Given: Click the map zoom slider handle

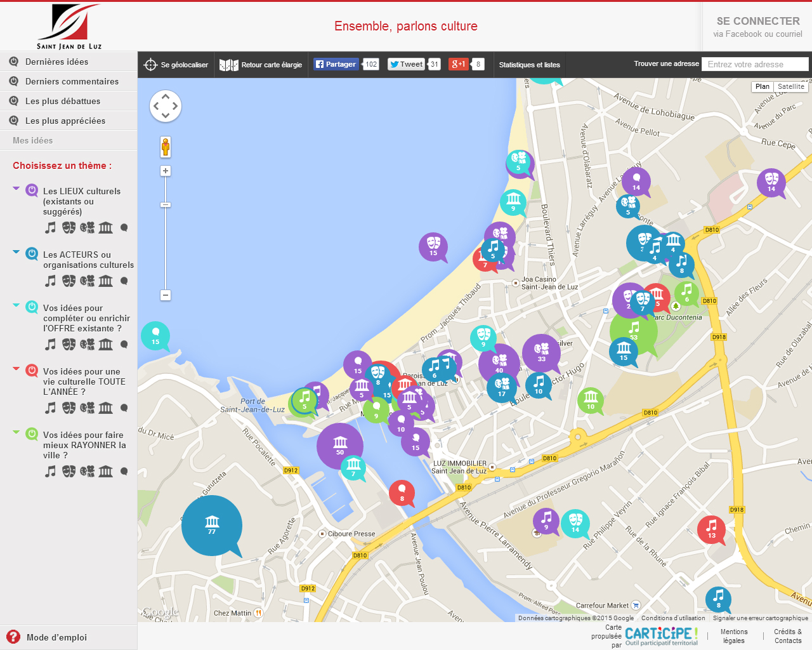Looking at the screenshot, I should point(166,205).
